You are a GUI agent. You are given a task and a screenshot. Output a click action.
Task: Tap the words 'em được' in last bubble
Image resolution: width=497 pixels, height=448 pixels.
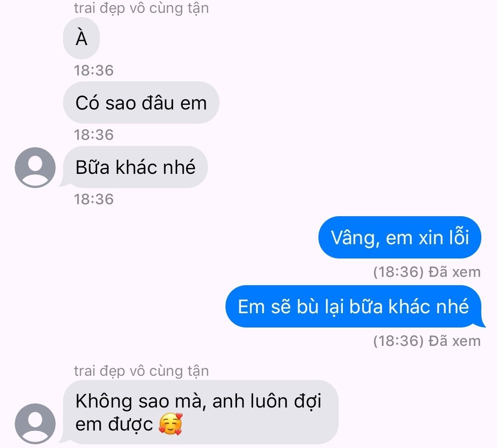pos(114,425)
